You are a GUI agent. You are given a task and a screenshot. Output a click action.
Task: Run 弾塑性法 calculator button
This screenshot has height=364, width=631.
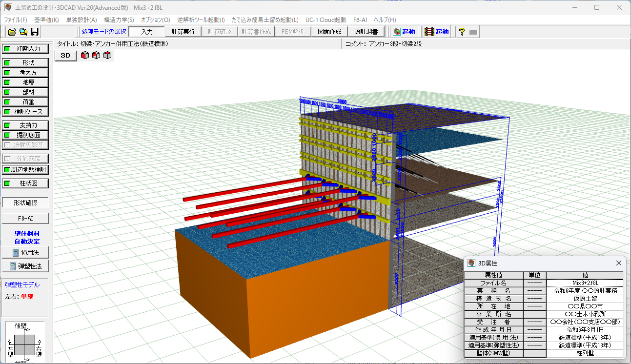tap(25, 266)
